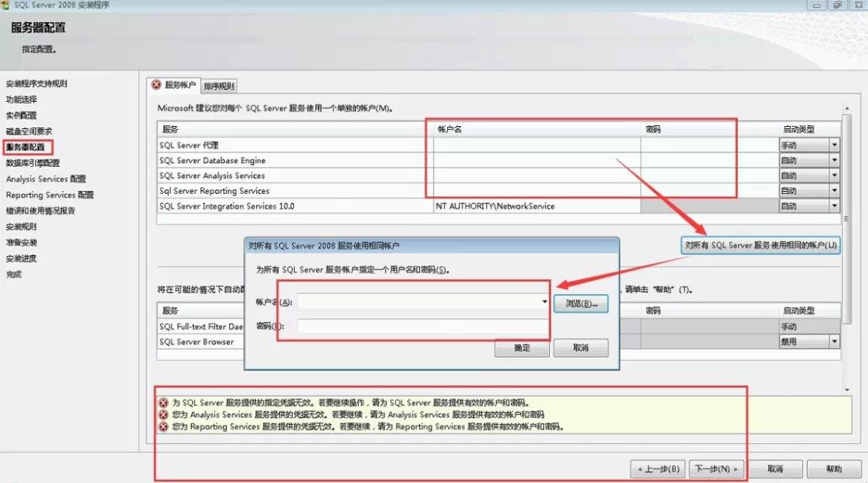Select the SQL Server Browser service row
The image size is (868, 483).
201,342
